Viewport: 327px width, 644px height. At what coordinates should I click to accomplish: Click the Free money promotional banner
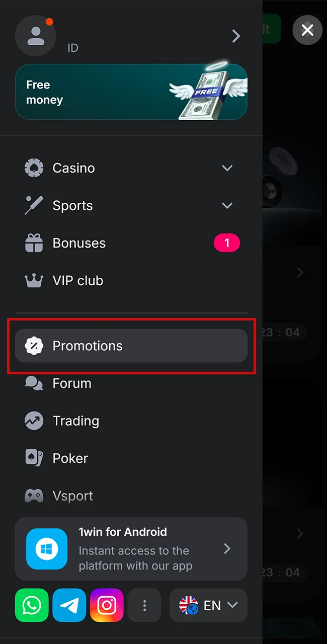click(131, 92)
